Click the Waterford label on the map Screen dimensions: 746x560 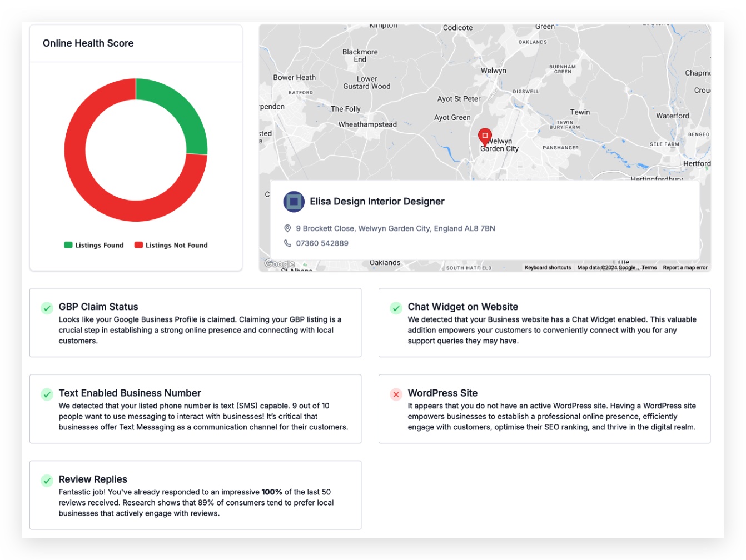672,116
